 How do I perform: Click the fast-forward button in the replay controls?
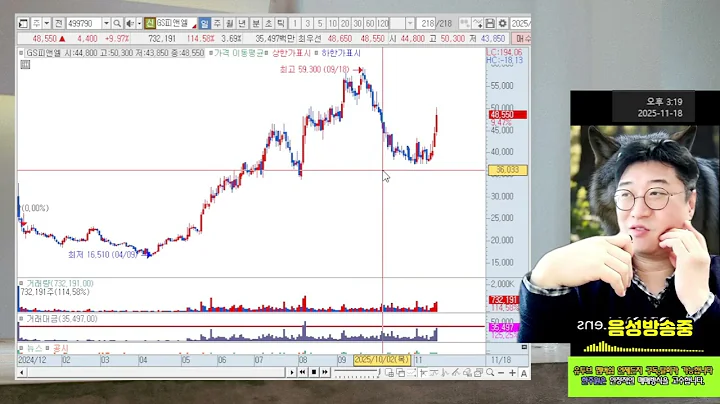(x=325, y=372)
